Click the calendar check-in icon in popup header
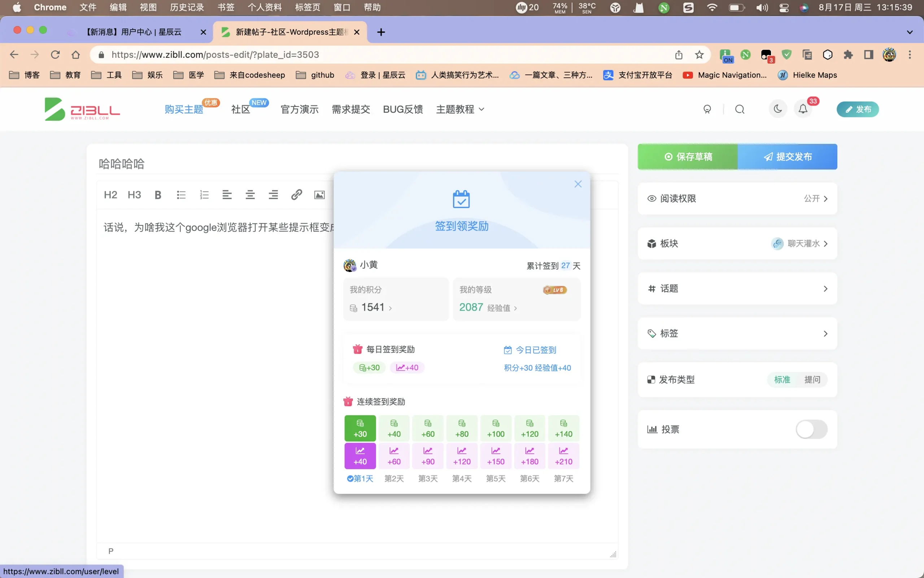 (x=461, y=199)
